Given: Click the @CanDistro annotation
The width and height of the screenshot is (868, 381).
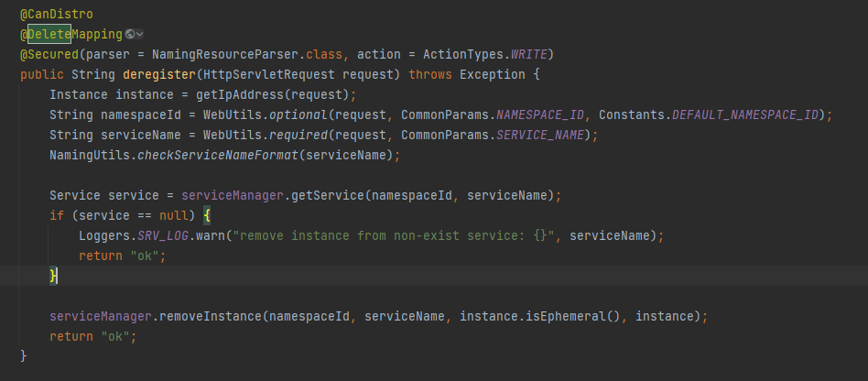Looking at the screenshot, I should tap(57, 15).
